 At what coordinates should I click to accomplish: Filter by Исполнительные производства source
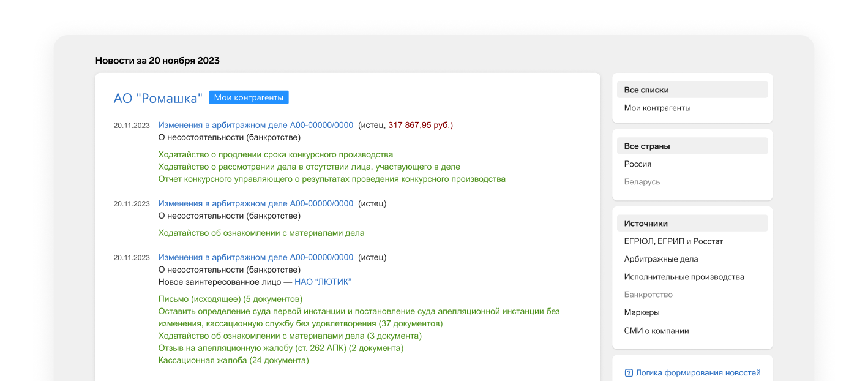[x=684, y=277]
